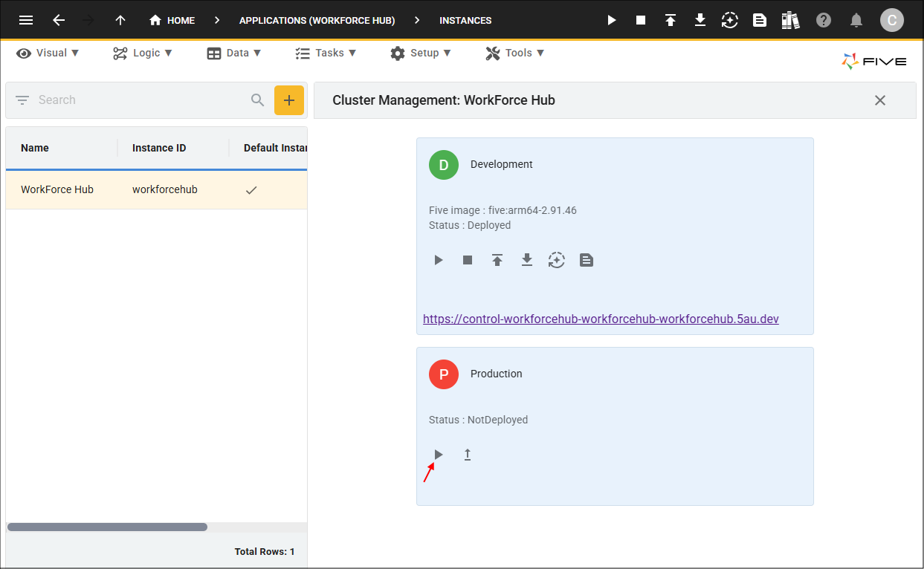Screen dimensions: 924x569
Task: Open Development log document icon
Action: (587, 260)
